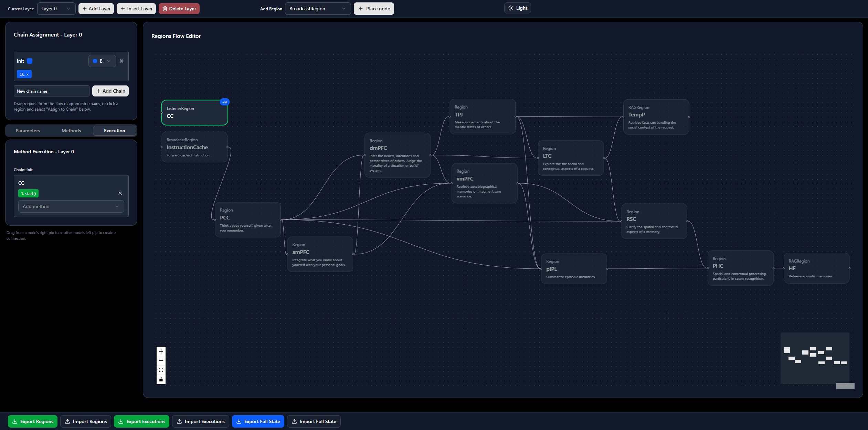Zoom in on the flow canvas

161,351
